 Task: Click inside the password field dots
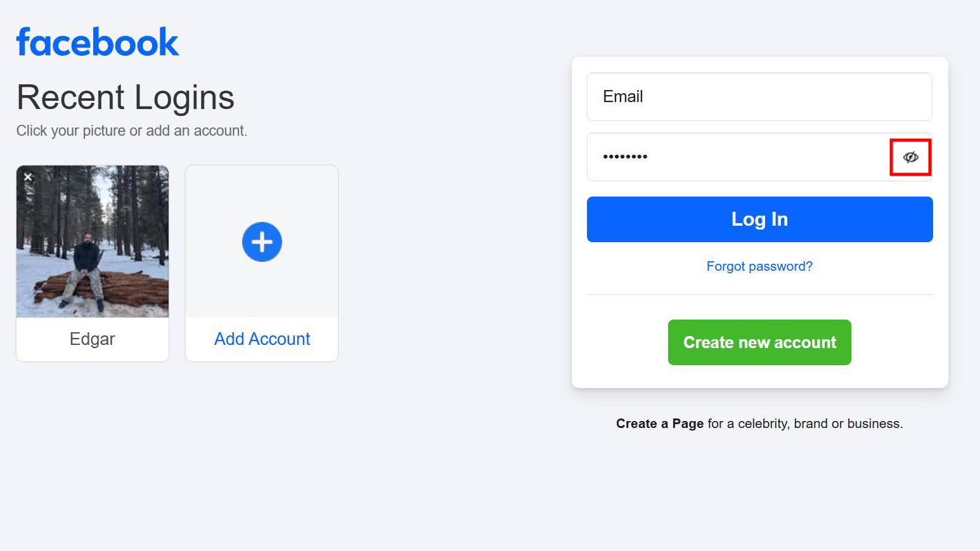tap(625, 157)
